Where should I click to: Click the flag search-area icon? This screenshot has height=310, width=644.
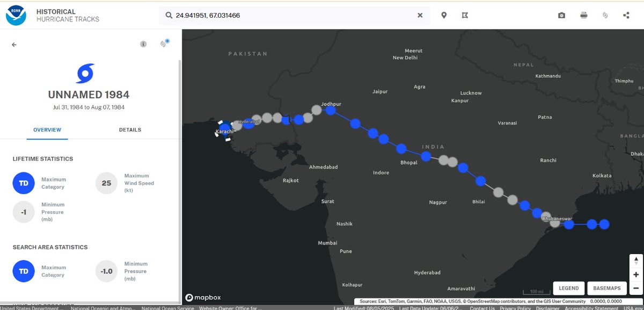coord(465,16)
